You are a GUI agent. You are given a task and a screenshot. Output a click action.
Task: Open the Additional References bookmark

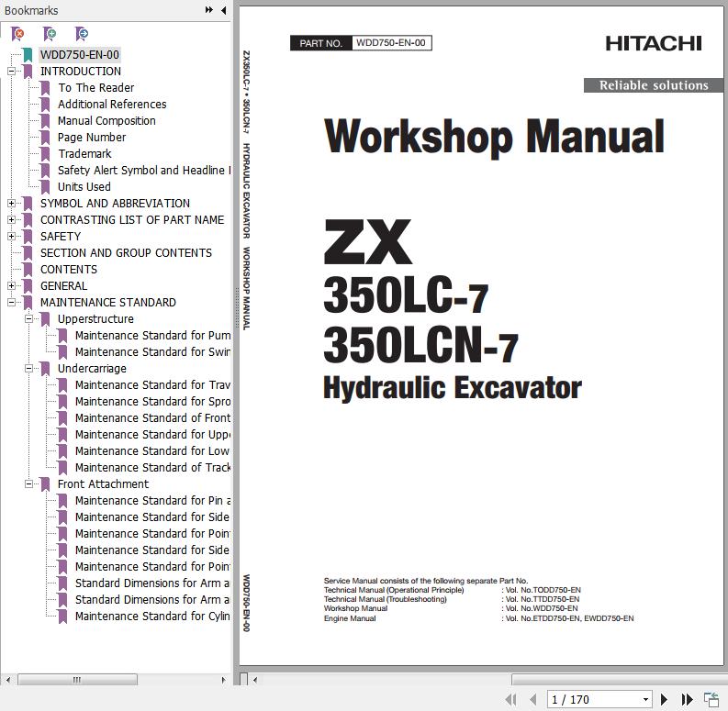[x=112, y=104]
